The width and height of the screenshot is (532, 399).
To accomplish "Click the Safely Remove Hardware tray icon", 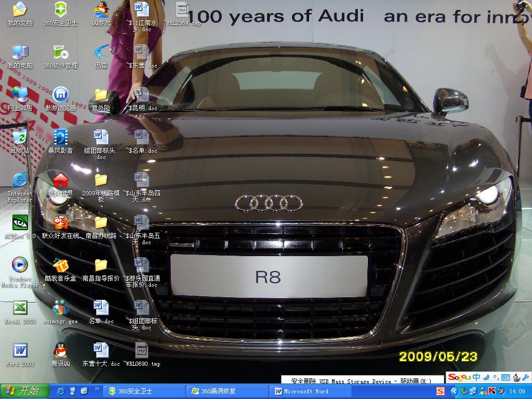I will click(464, 391).
